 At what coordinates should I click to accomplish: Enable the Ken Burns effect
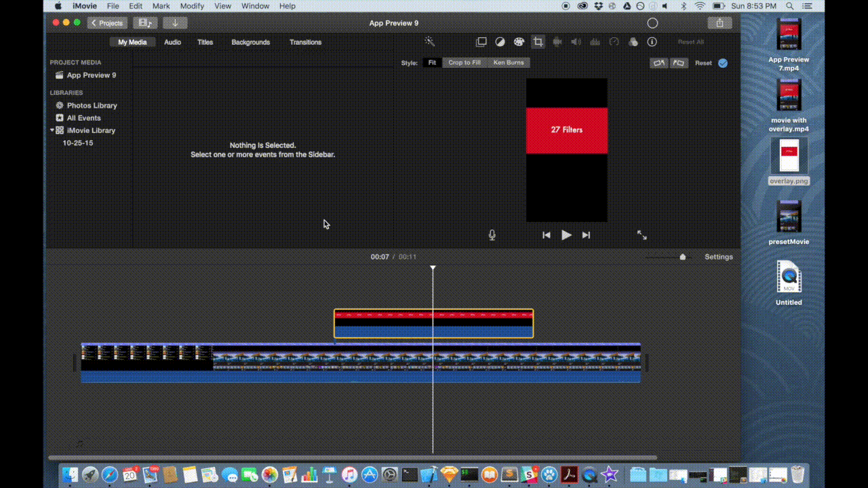(x=509, y=62)
